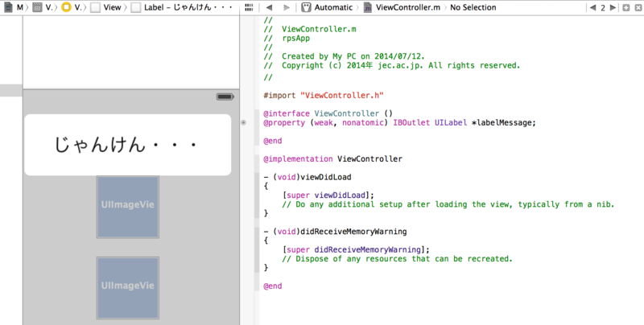Show next counterpart with right arrow beside 2
Viewport: 644px width, 325px height.
613,7
